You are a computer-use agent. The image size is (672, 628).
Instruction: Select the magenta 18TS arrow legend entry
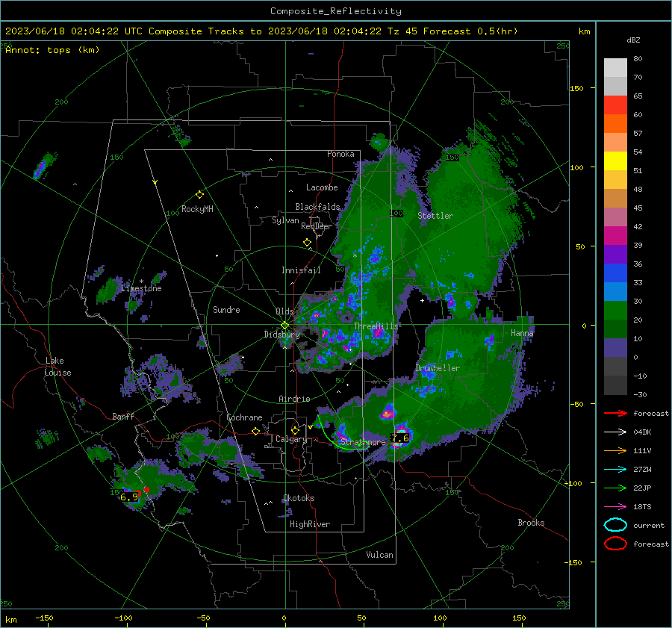[615, 507]
